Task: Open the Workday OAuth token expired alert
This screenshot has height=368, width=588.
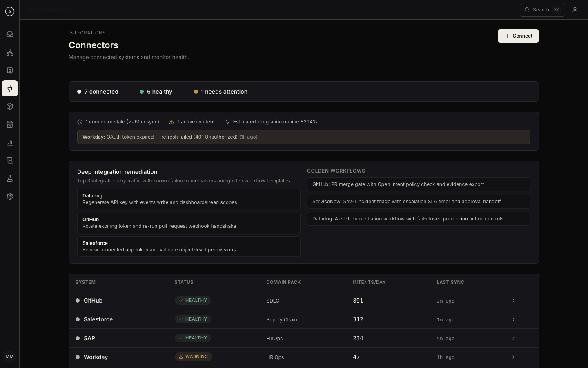Action: [x=304, y=137]
